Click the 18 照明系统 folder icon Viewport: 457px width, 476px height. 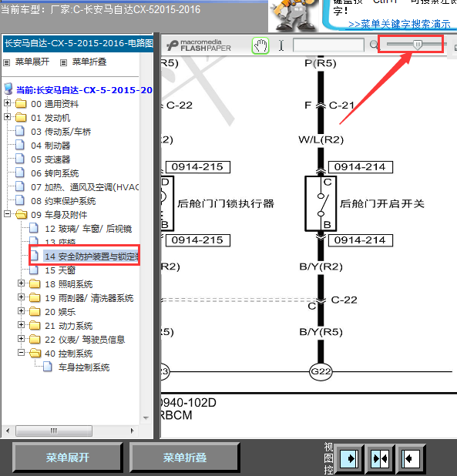tap(35, 283)
